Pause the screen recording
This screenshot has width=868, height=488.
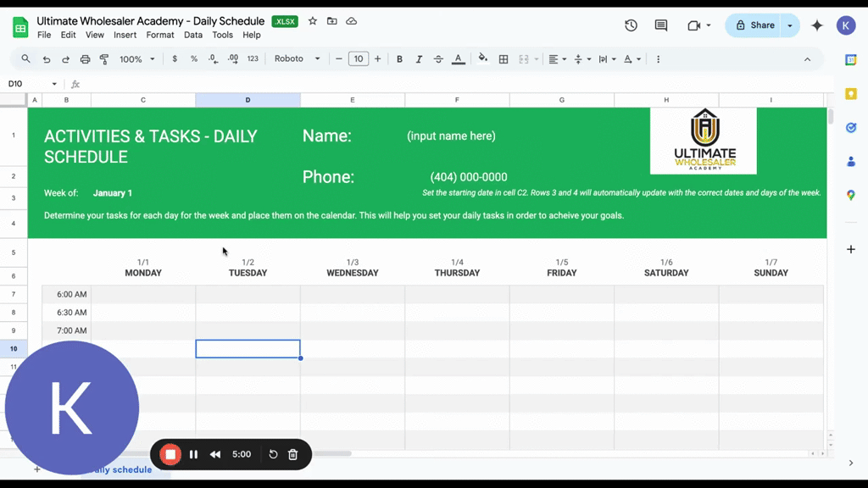tap(194, 454)
